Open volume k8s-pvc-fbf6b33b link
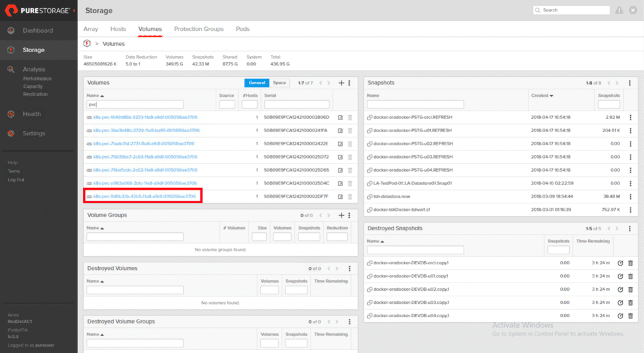This screenshot has width=644, height=353. [x=145, y=196]
